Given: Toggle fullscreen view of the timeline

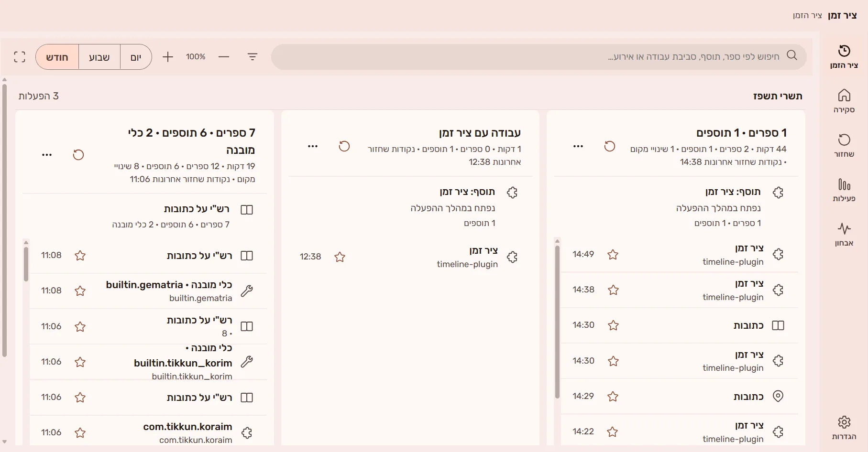Looking at the screenshot, I should [20, 57].
